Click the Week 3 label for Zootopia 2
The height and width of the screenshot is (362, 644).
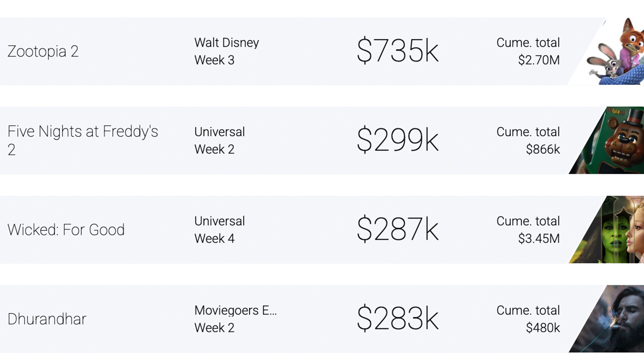[214, 60]
